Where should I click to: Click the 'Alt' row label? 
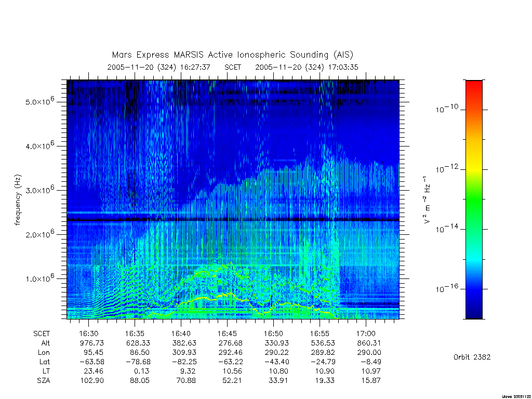coord(46,343)
